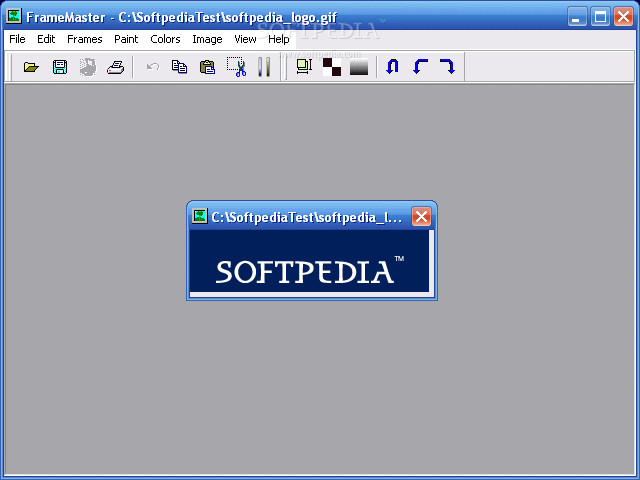This screenshot has width=640, height=480.
Task: Click the rotate right arrow icon
Action: (x=447, y=66)
